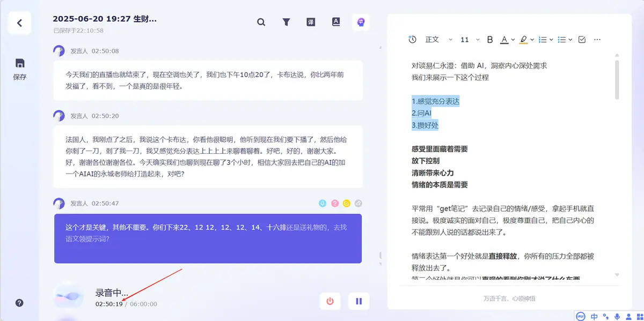The image size is (644, 321).
Task: Search the transcript with the magnifier icon
Action: 261,22
